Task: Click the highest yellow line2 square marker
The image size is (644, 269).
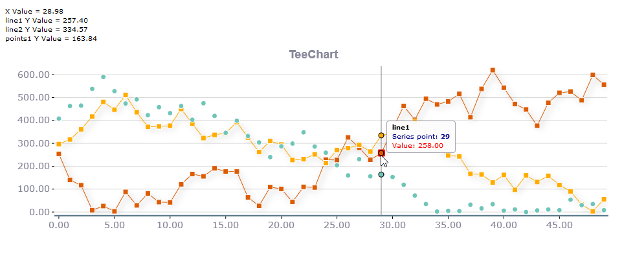Action: [x=126, y=95]
